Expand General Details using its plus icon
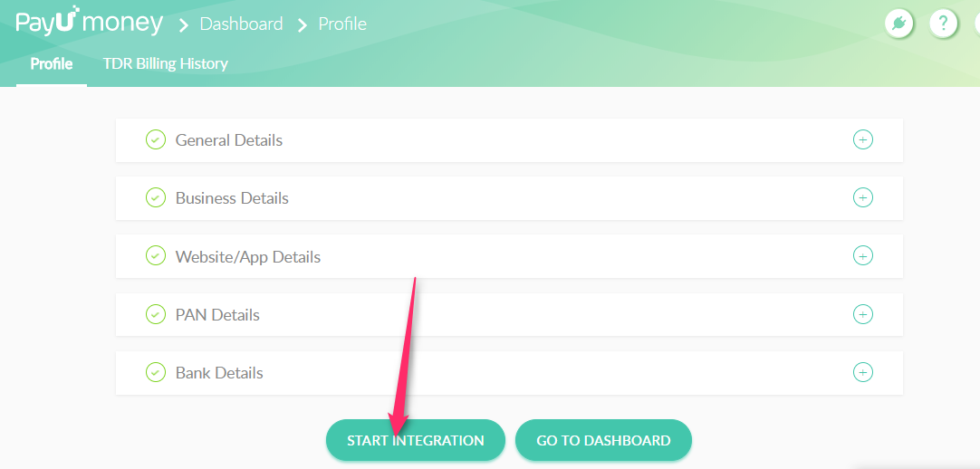The image size is (980, 469). 863,140
